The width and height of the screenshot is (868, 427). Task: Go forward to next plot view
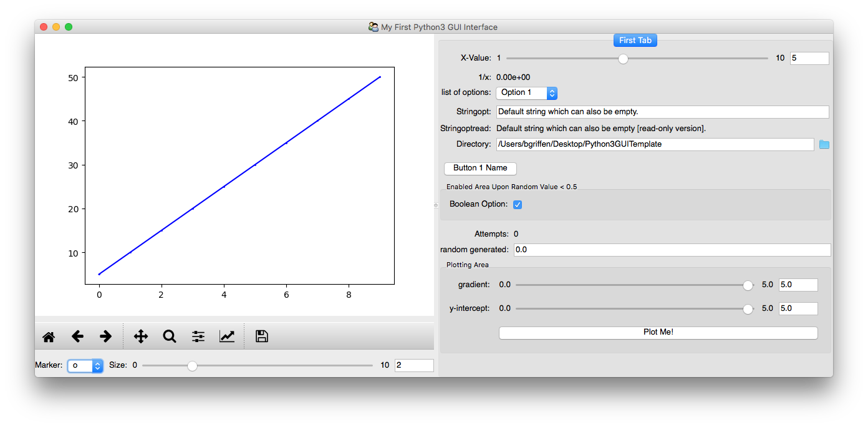point(105,336)
